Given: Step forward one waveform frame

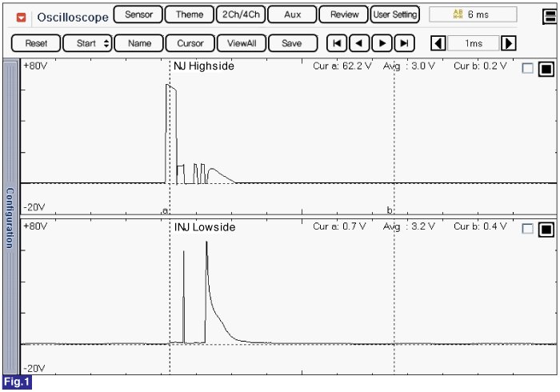Looking at the screenshot, I should [x=383, y=43].
